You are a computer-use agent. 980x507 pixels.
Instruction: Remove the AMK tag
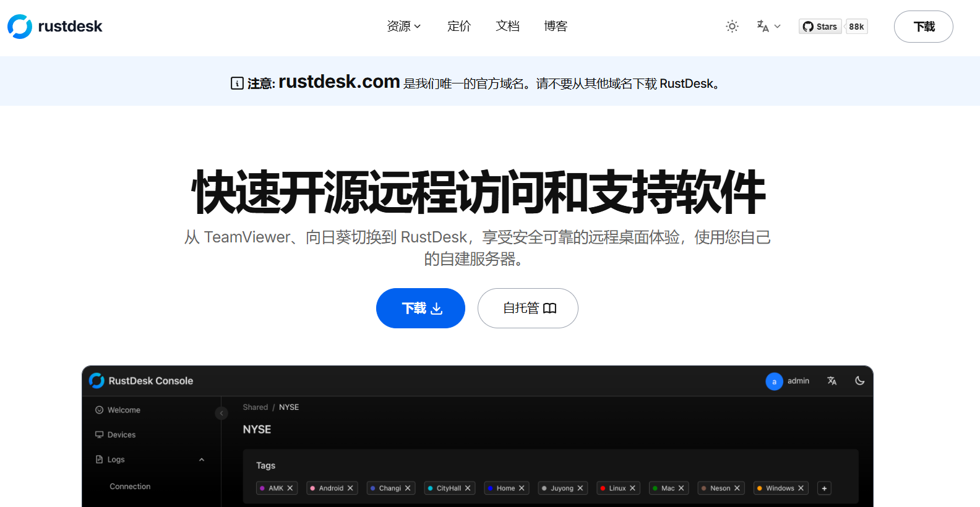pyautogui.click(x=290, y=488)
